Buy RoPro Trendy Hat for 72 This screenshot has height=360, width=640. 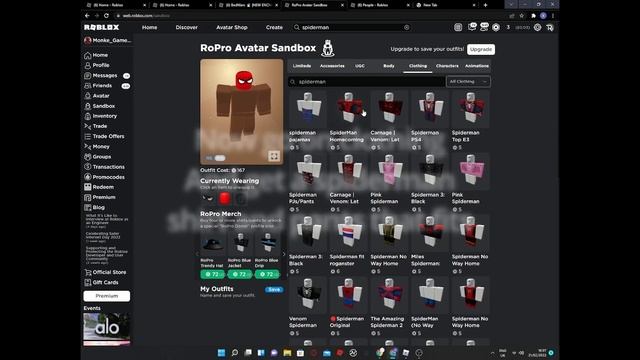pyautogui.click(x=213, y=274)
